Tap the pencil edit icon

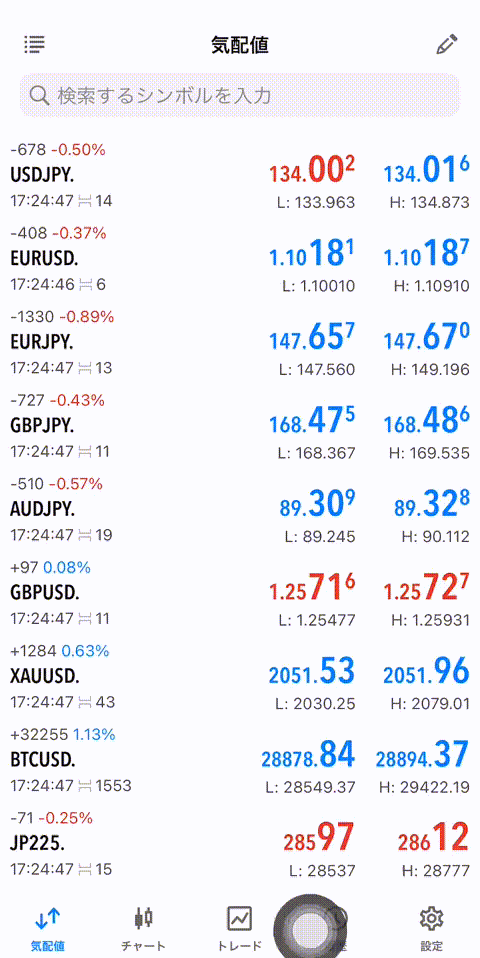(x=446, y=45)
